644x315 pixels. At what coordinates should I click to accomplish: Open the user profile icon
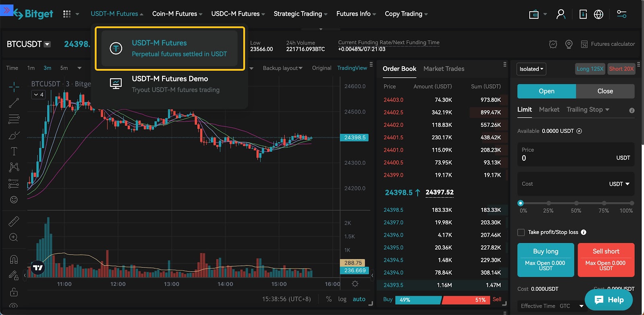(x=561, y=14)
